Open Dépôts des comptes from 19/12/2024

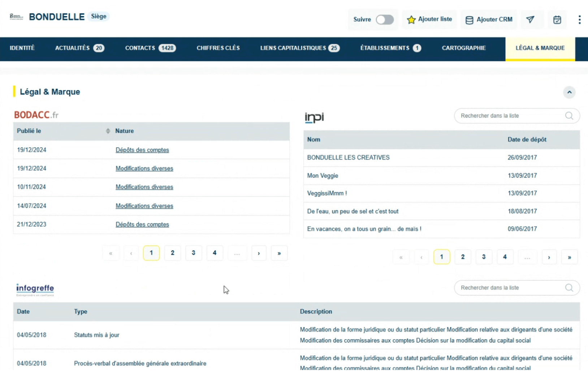pos(142,150)
